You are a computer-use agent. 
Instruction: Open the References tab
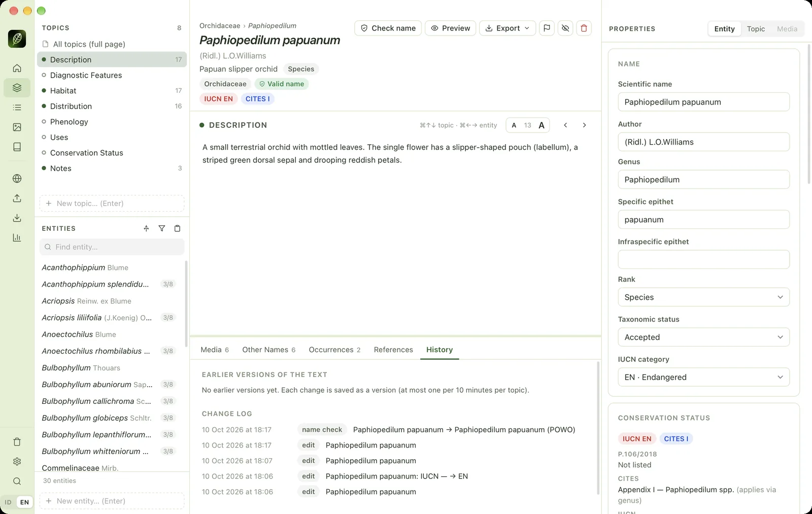[393, 350]
